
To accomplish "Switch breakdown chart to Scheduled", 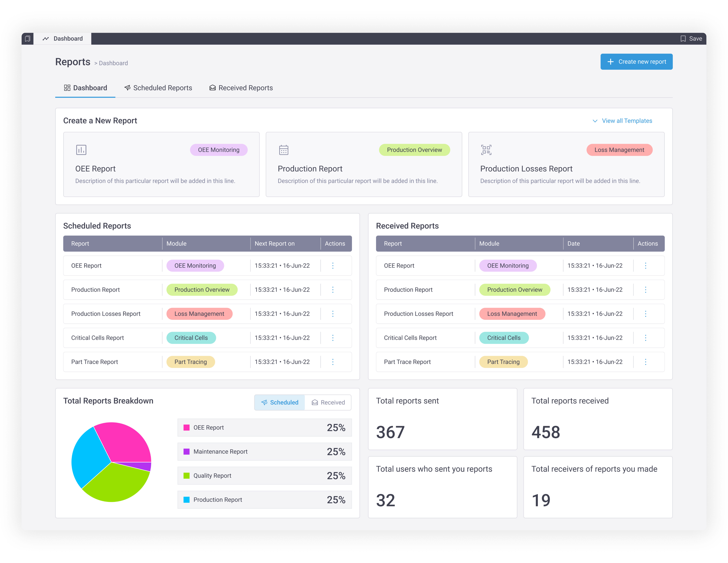I will pos(279,402).
